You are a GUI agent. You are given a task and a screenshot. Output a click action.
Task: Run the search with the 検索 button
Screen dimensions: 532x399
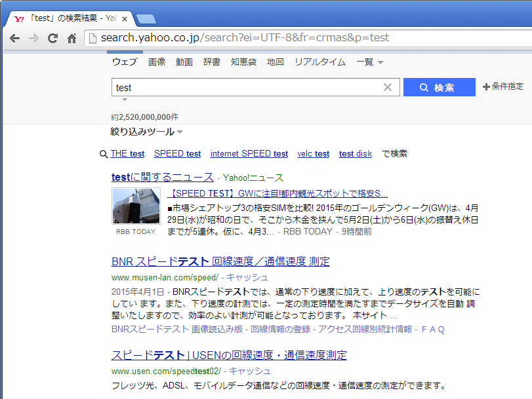[439, 87]
